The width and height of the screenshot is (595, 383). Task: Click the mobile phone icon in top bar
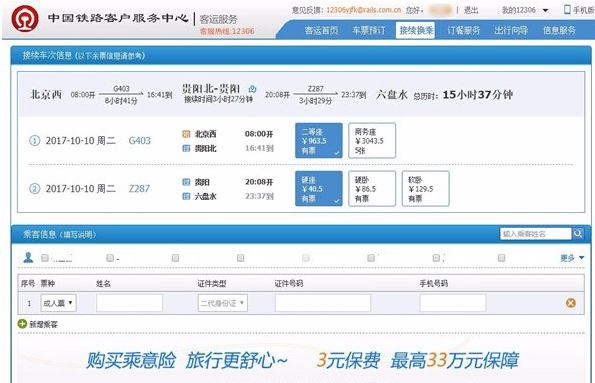click(x=567, y=9)
